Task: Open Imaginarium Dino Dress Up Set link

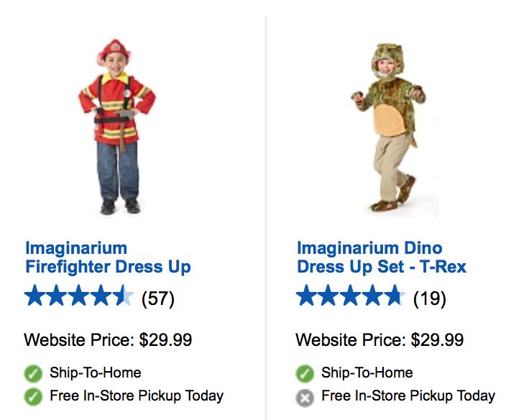Action: [381, 258]
